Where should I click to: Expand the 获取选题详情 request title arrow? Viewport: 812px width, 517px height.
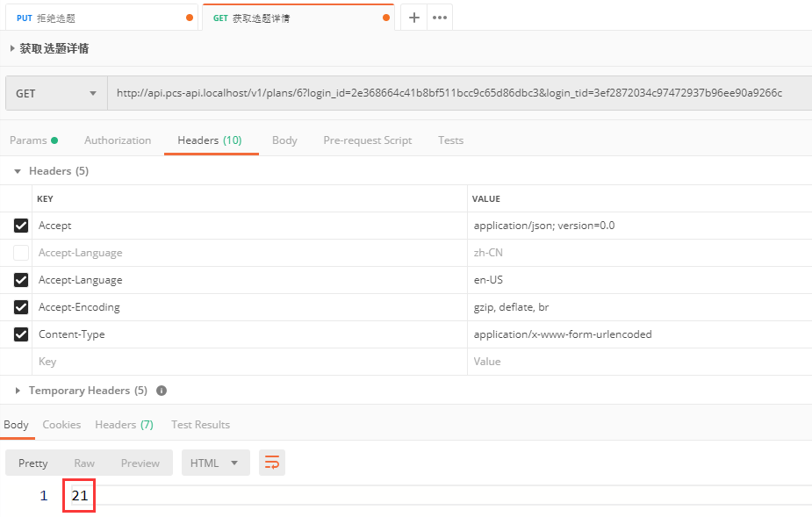(x=12, y=49)
